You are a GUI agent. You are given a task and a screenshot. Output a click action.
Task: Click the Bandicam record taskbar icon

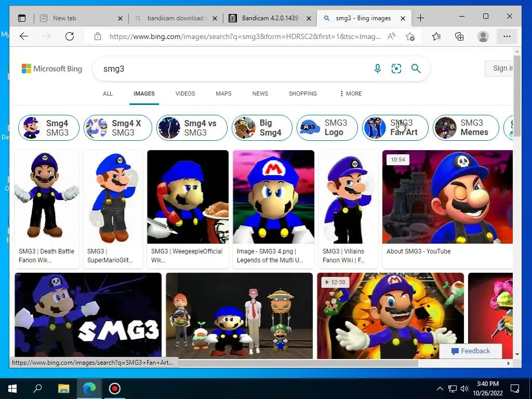(x=115, y=389)
